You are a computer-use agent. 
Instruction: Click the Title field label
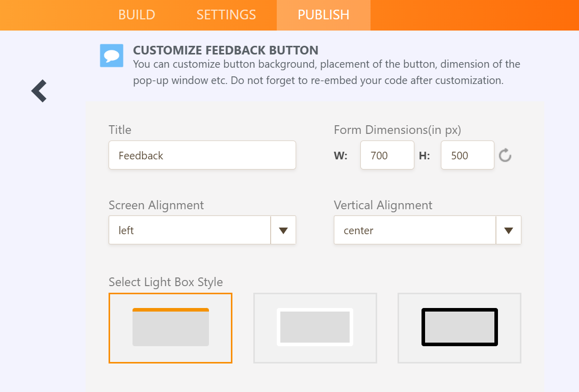tap(120, 130)
